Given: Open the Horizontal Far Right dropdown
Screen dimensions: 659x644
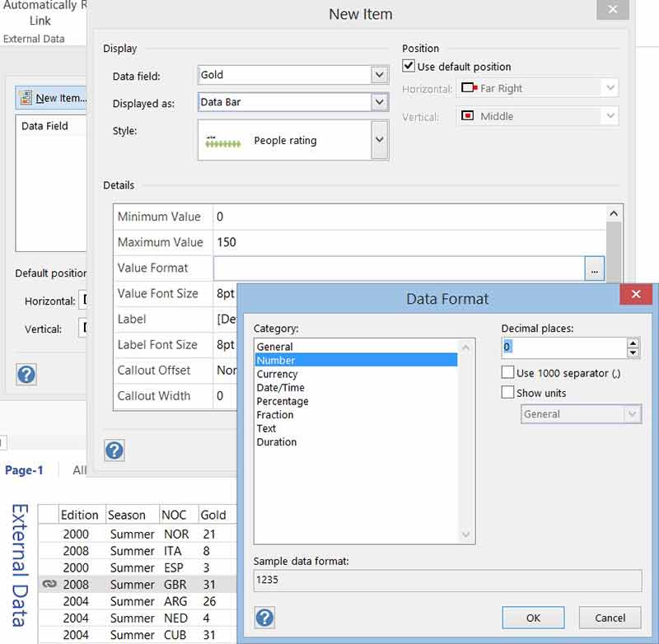Looking at the screenshot, I should 610,88.
